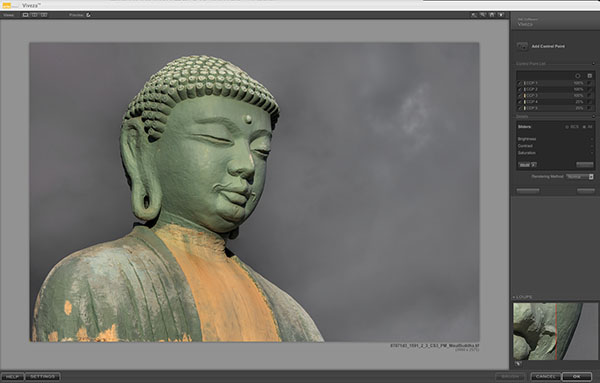Click the Brightness slider
The image size is (600, 383).
point(555,139)
